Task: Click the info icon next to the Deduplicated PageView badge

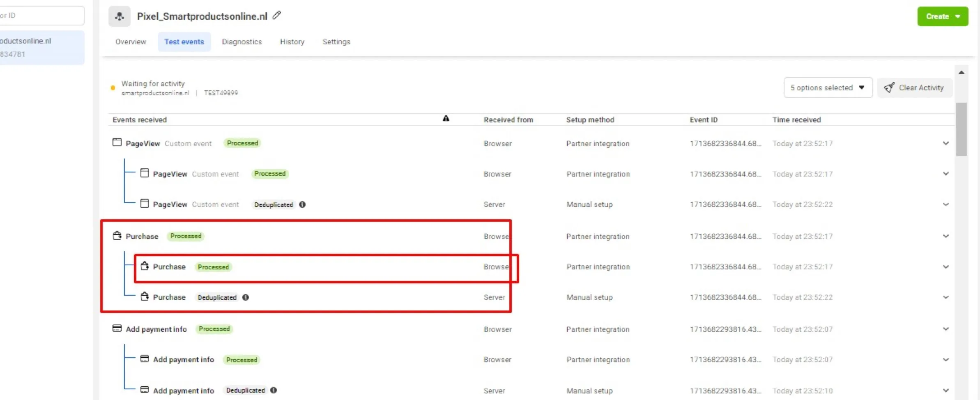Action: pyautogui.click(x=302, y=205)
